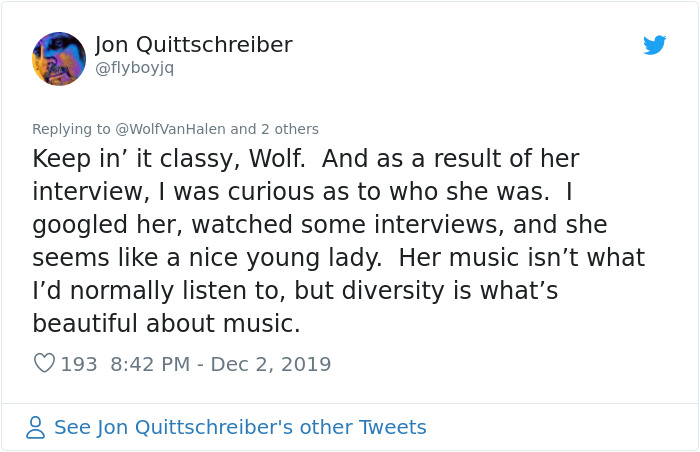Open Jon Quittschreiber's profile avatar
This screenshot has height=452, width=700.
tap(59, 58)
